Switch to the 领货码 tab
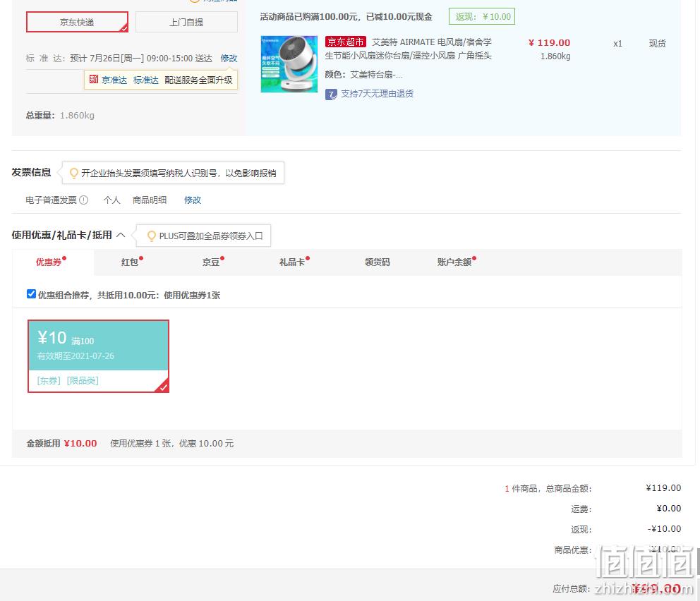The width and height of the screenshot is (700, 601). click(x=378, y=262)
